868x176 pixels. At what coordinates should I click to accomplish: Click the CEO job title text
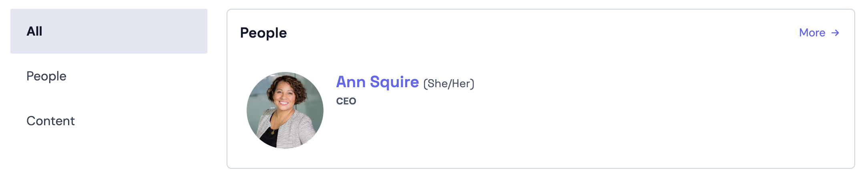click(346, 101)
